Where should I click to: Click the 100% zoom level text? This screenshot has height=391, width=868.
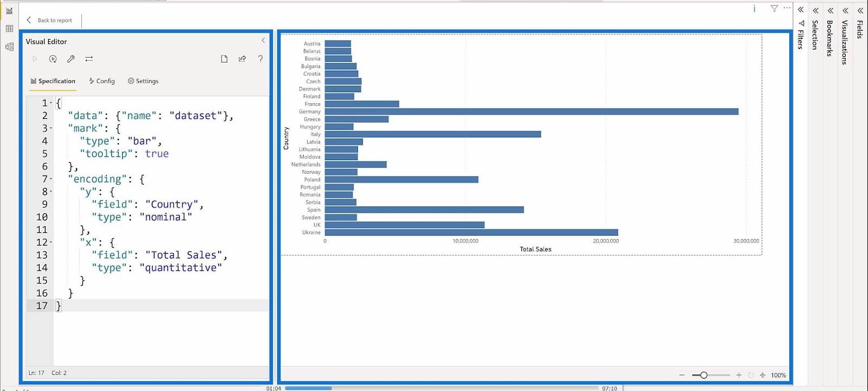[x=778, y=375]
